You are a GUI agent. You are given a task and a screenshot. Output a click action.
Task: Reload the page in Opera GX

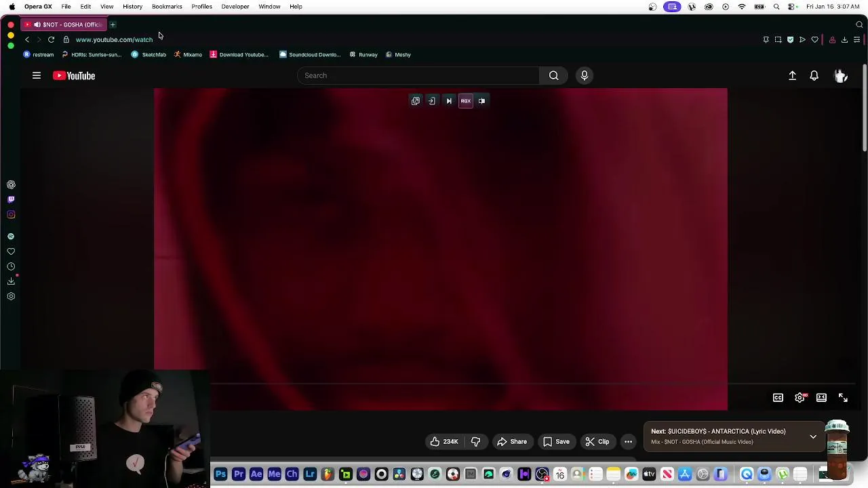point(51,39)
